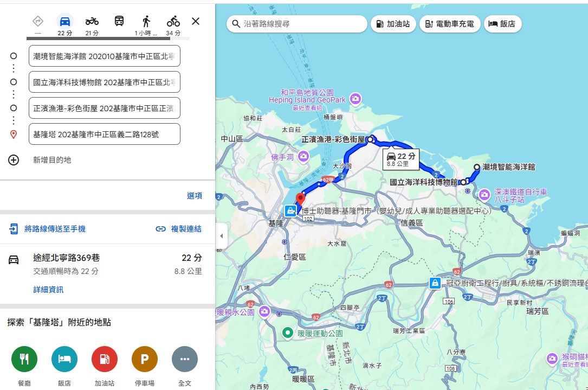Filter by 加油站 chip on map
This screenshot has width=588, height=390.
coord(393,24)
